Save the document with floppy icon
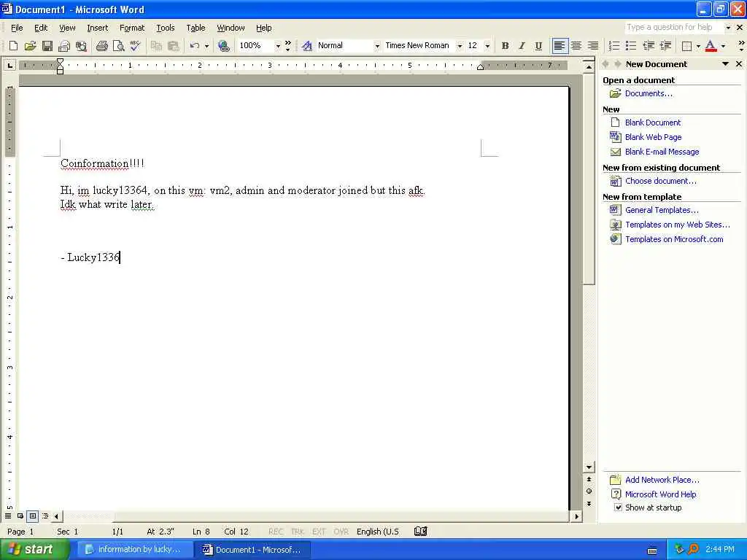 (47, 46)
